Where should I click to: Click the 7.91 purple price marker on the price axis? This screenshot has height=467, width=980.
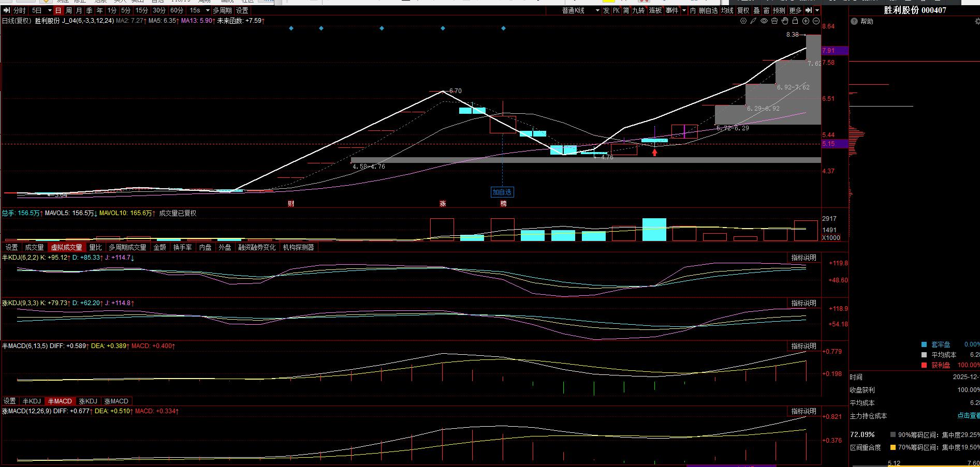tap(835, 51)
